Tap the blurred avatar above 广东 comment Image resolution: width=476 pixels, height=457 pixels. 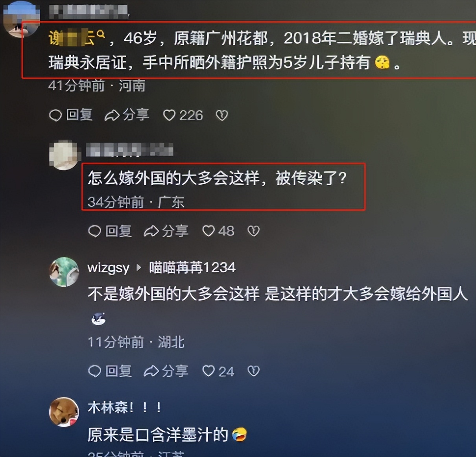click(63, 155)
